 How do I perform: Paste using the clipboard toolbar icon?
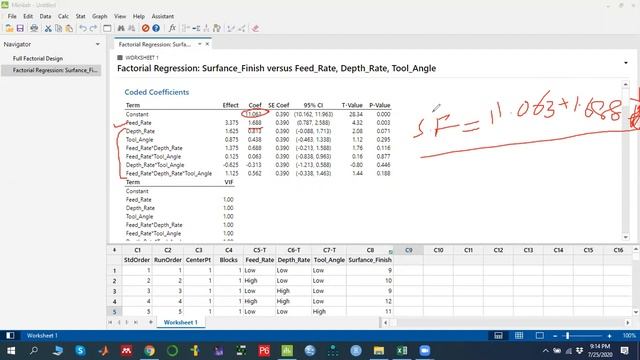click(69, 28)
